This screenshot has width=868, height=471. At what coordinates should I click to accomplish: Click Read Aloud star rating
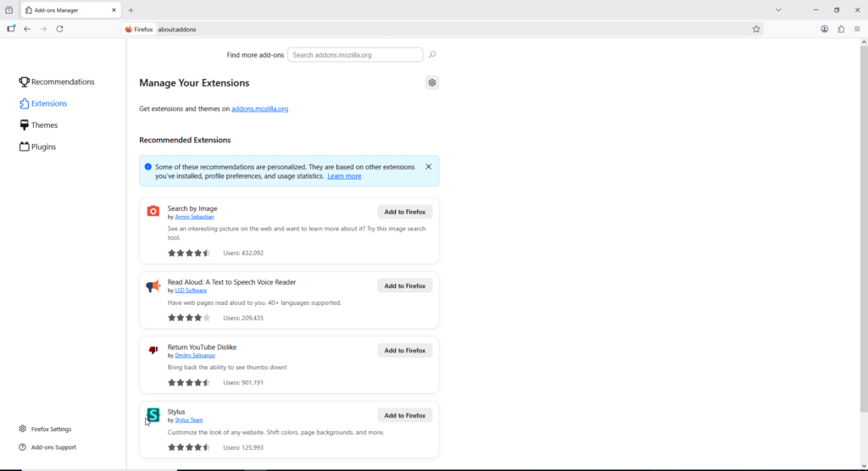point(189,318)
